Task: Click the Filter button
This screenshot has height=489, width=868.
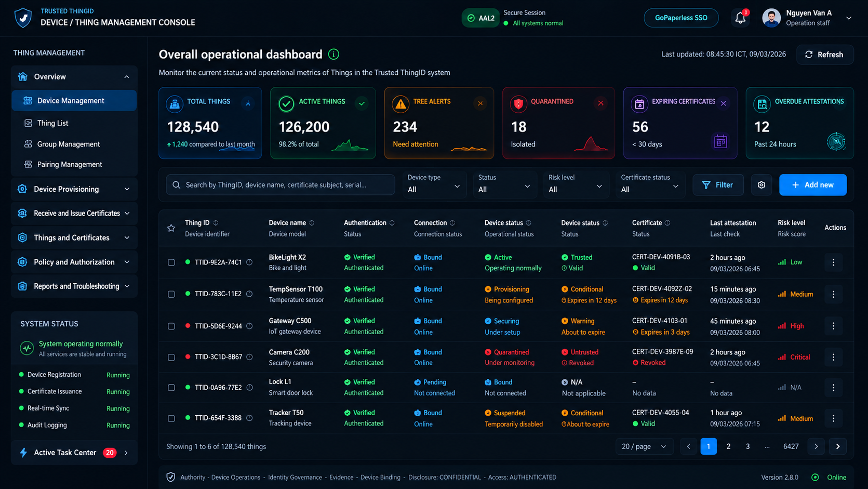Action: (x=718, y=185)
